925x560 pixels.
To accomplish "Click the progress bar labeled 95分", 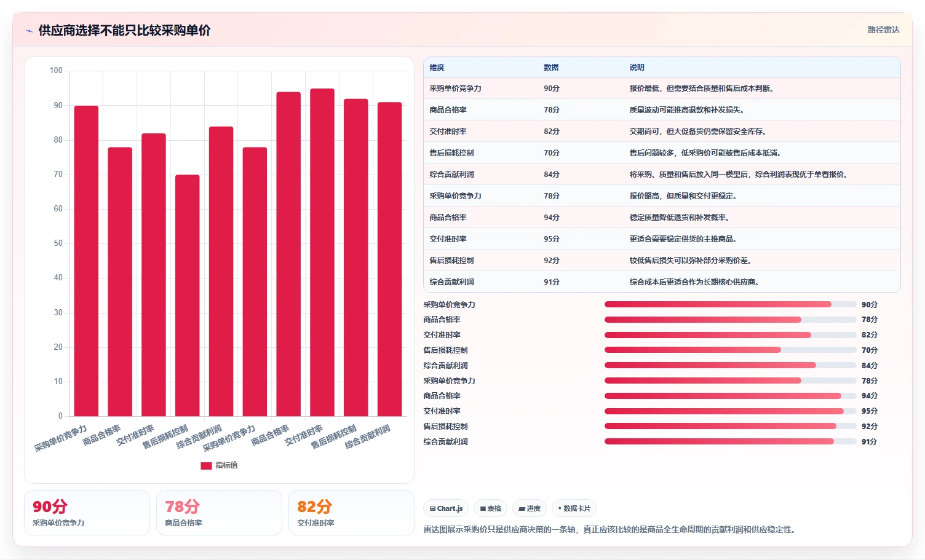I will (731, 411).
